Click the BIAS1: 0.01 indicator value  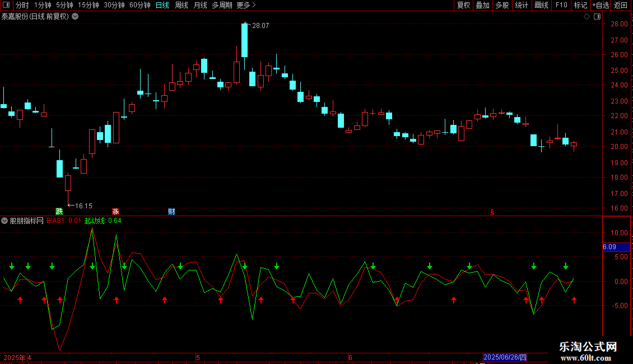(x=64, y=221)
